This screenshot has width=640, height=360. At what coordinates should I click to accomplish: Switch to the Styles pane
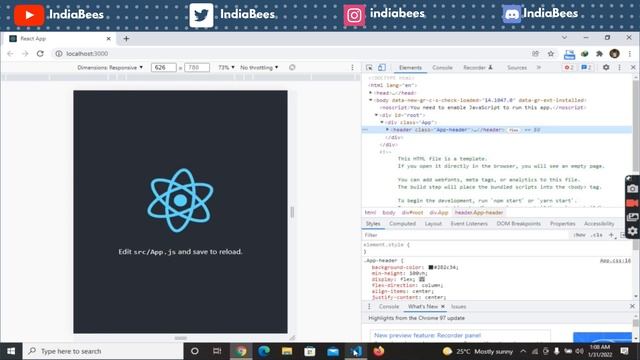[x=373, y=224]
